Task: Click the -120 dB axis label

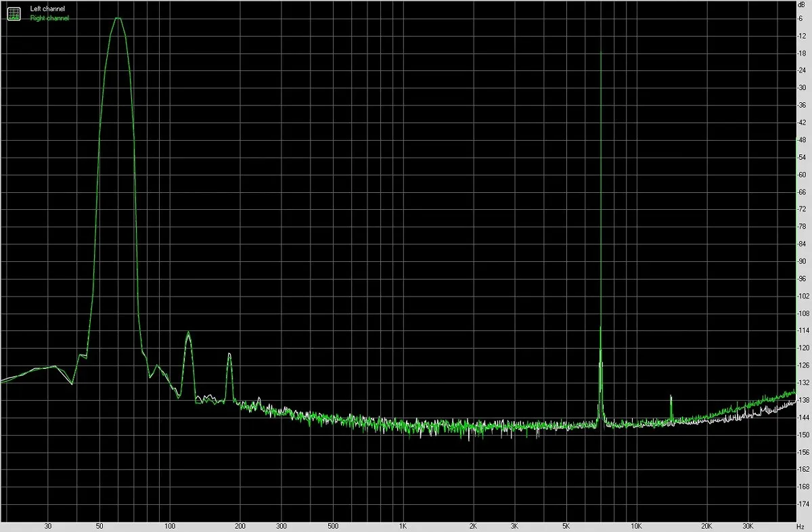Action: pyautogui.click(x=802, y=348)
